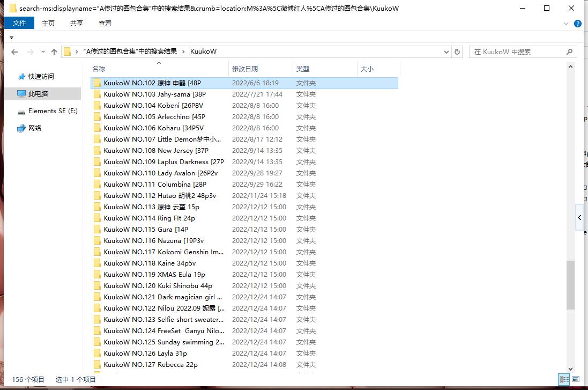Viewport: 588px width, 390px height.
Task: Click folder icon of NO.103 Jahy-sama
Action: click(97, 94)
